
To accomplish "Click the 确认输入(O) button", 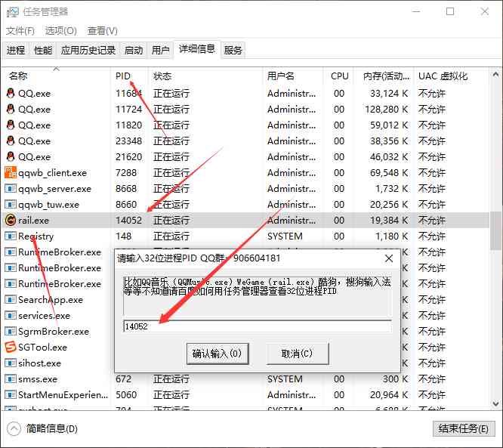I will coord(218,354).
